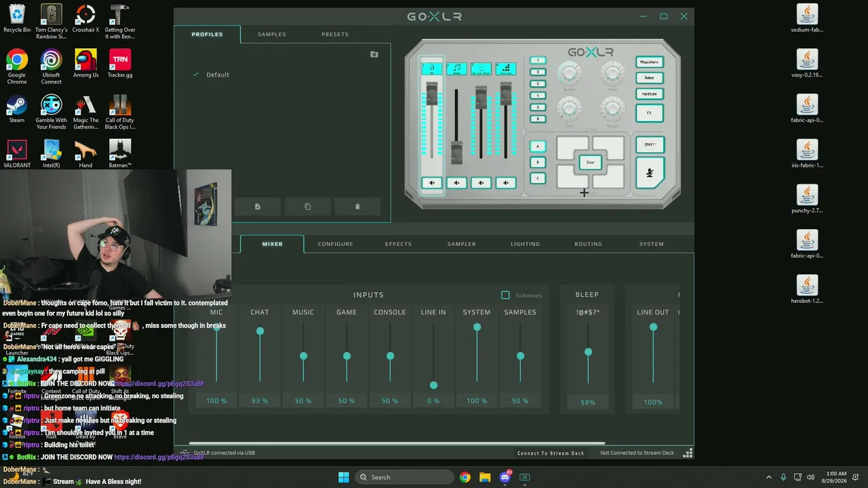Screen dimensions: 868x488
Task: Select the Music channel display on fader 2
Action: 456,68
